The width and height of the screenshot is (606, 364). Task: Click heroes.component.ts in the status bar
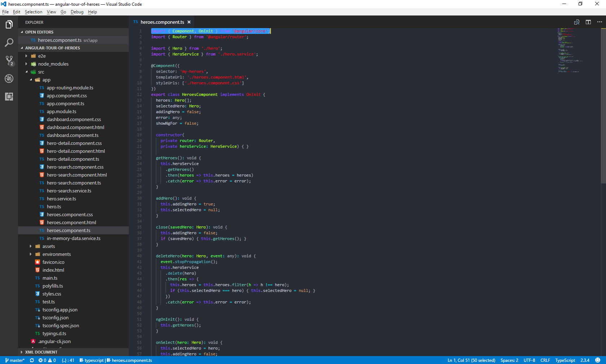point(129,360)
